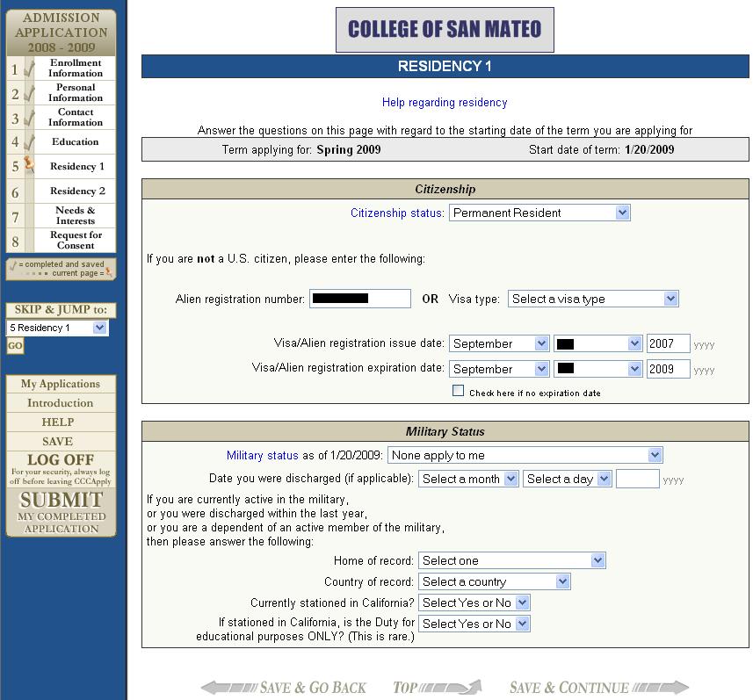The width and height of the screenshot is (753, 700).
Task: Click College of San Mateo banner
Action: [445, 30]
